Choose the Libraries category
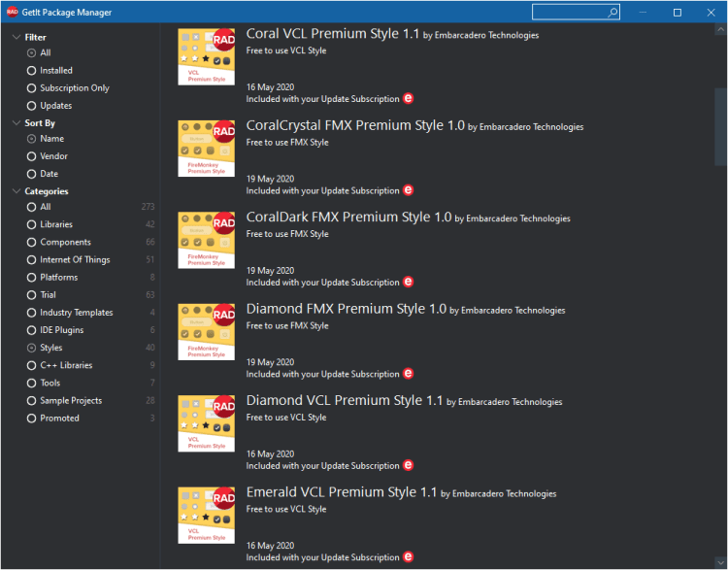The height and width of the screenshot is (570, 728). [x=50, y=225]
